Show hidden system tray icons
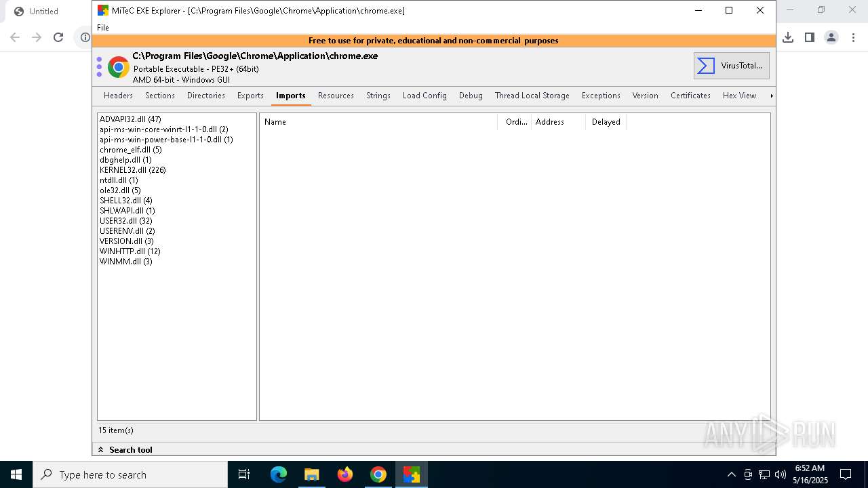Image resolution: width=868 pixels, height=488 pixels. tap(731, 474)
